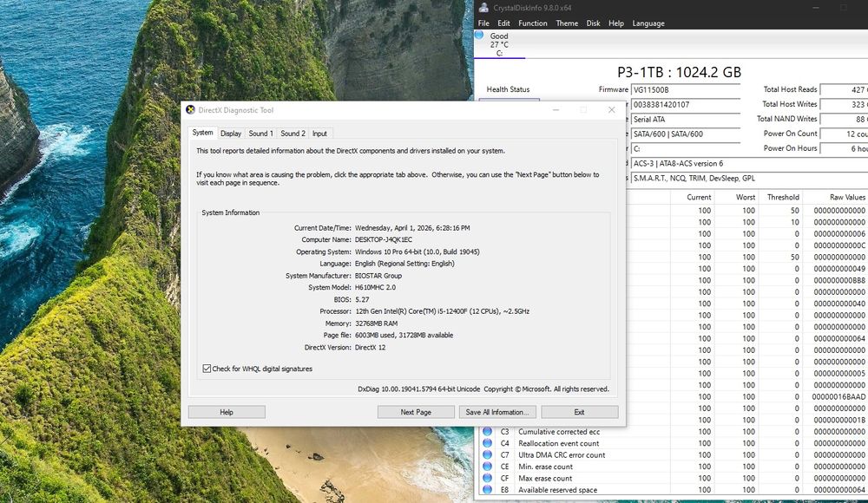The width and height of the screenshot is (868, 503).
Task: Click raw value 00000016BAAD
Action: [x=838, y=396]
